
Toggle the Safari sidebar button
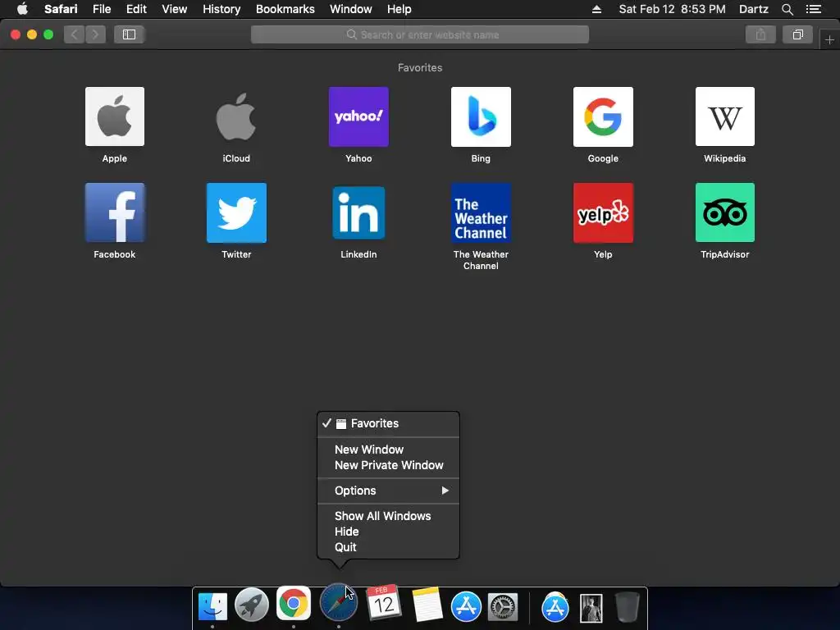click(129, 34)
